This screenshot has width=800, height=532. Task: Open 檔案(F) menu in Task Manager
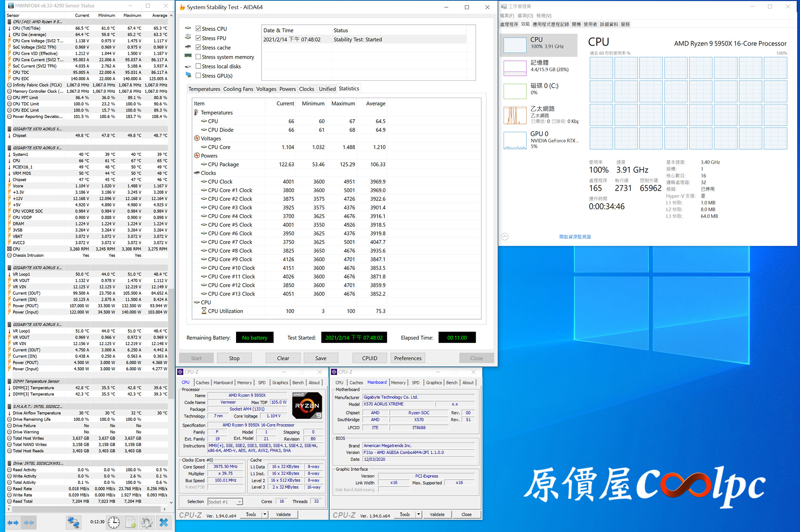pos(507,16)
